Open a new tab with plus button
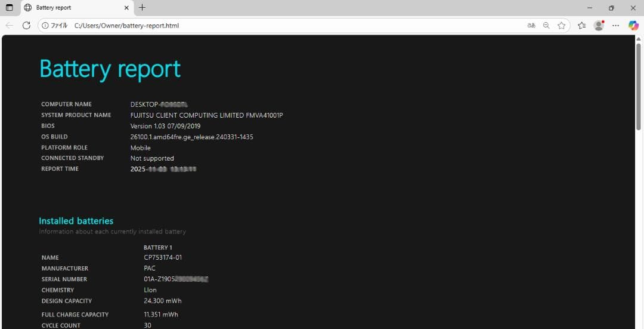Viewport: 644px width, 329px height. pyautogui.click(x=142, y=8)
